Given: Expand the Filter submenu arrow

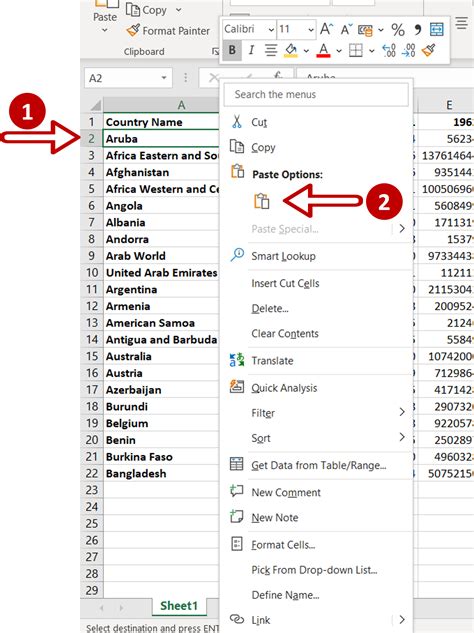Looking at the screenshot, I should [x=402, y=412].
